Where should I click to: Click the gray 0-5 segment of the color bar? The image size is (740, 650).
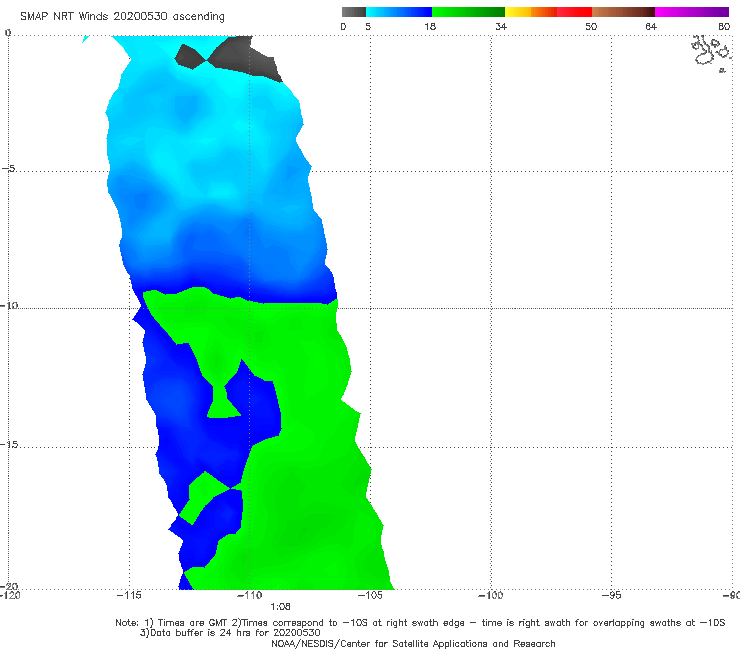[353, 12]
